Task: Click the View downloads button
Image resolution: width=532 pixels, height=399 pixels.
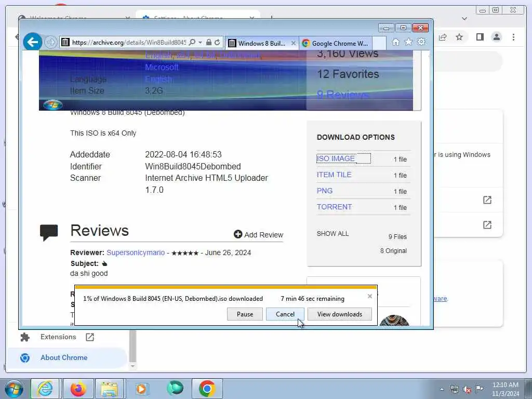Action: pyautogui.click(x=340, y=314)
